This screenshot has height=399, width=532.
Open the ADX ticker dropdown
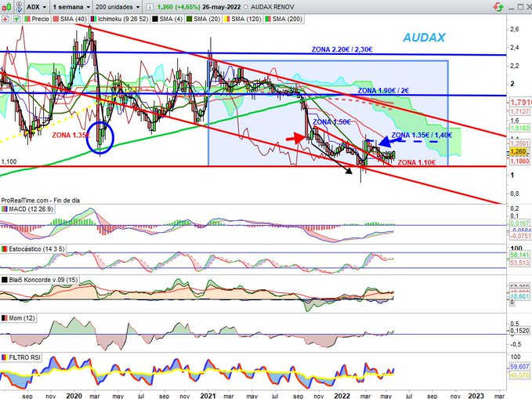click(36, 7)
